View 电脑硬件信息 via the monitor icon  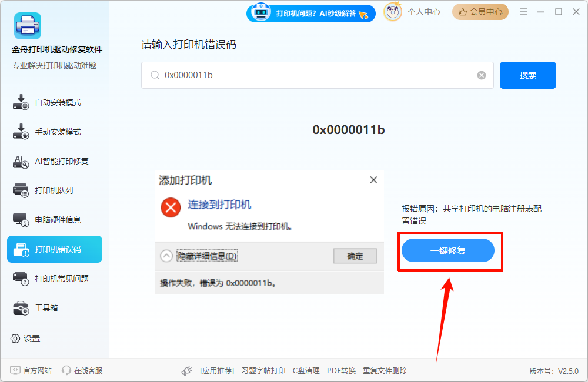[x=19, y=219]
